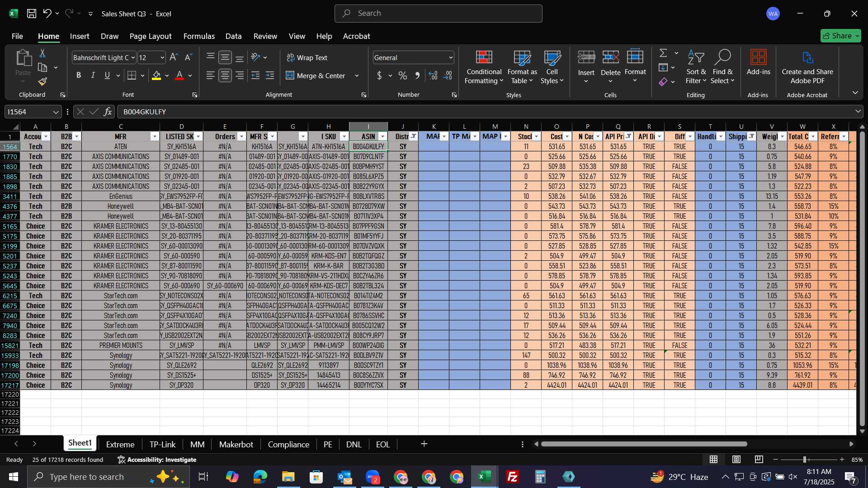Increase font size with the larger A
868x488 pixels.
(x=173, y=57)
